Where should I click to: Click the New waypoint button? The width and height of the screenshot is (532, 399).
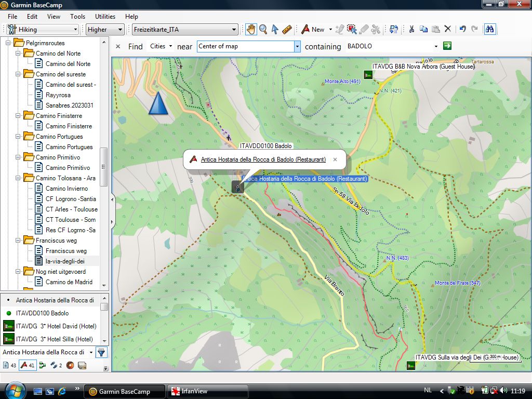[x=313, y=30]
